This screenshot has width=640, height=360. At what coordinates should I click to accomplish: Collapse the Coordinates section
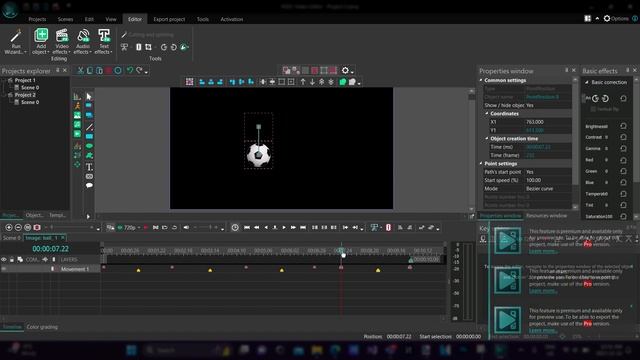(x=487, y=113)
